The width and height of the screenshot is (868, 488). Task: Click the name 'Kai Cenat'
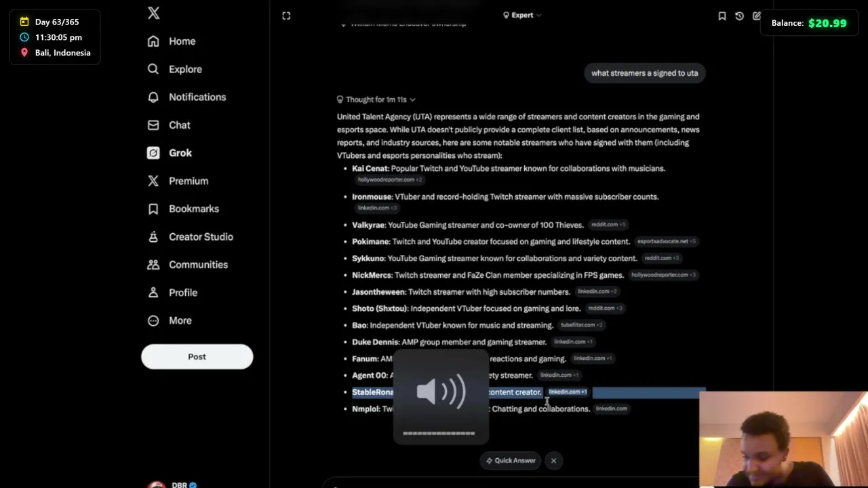point(370,169)
